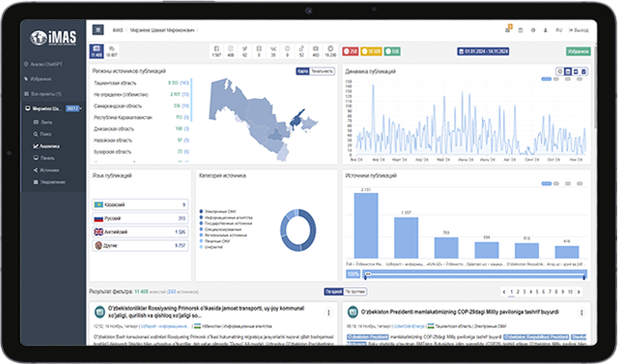This screenshot has height=364, width=618.
Task: Open the RU language selector
Action: pyautogui.click(x=559, y=30)
